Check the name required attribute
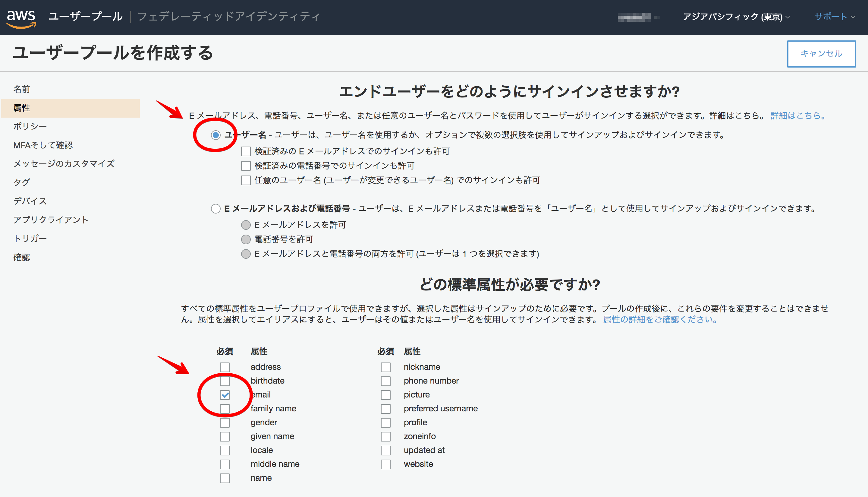 pos(225,478)
